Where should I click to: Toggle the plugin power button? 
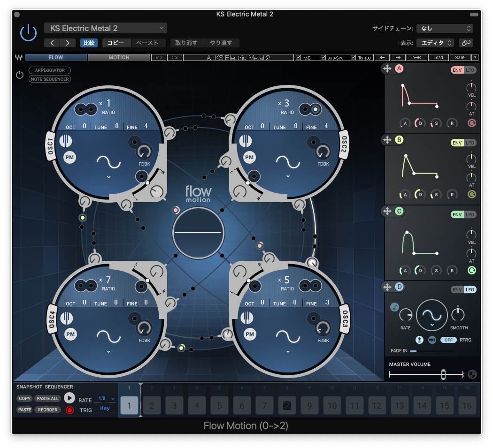pyautogui.click(x=28, y=33)
